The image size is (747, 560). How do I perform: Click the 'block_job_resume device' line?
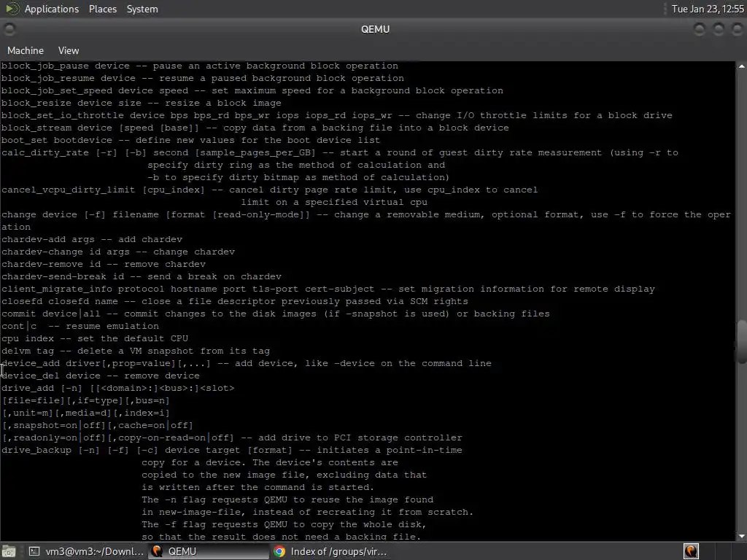click(203, 78)
